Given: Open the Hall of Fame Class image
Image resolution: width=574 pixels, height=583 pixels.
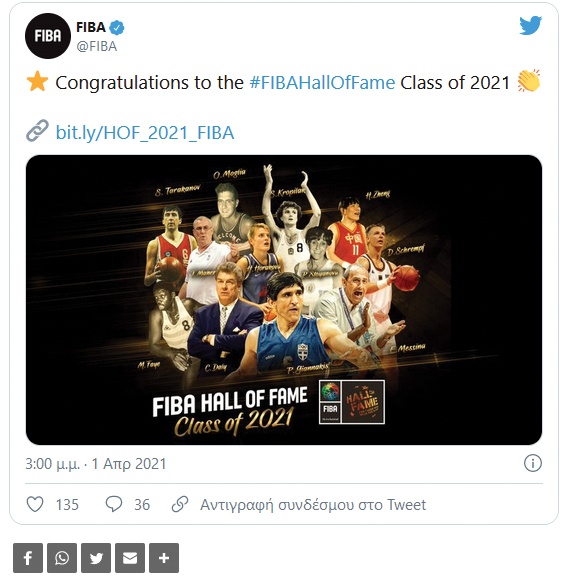Looking at the screenshot, I should [284, 300].
